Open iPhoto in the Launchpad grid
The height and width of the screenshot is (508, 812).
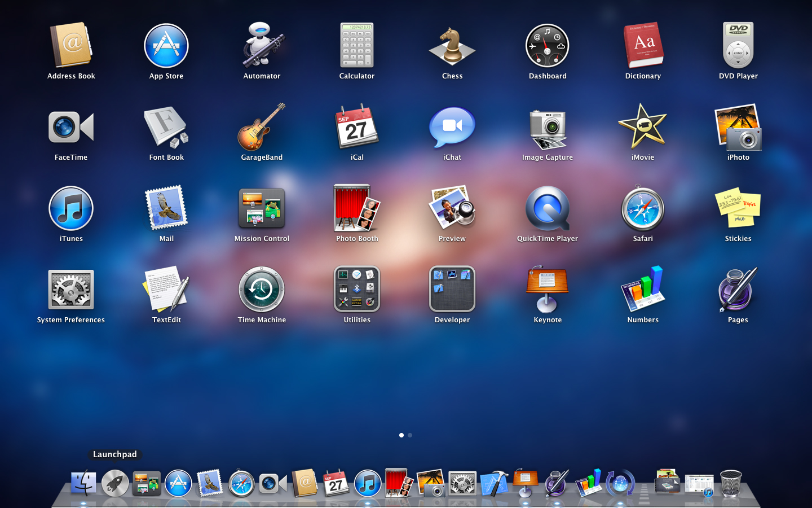click(x=738, y=127)
